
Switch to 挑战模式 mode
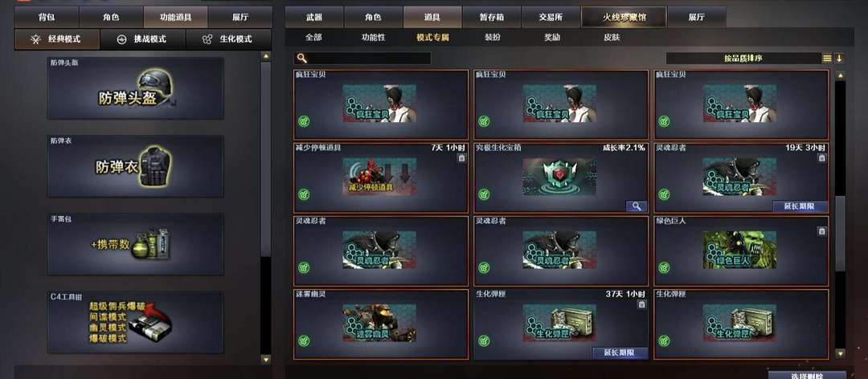point(143,39)
